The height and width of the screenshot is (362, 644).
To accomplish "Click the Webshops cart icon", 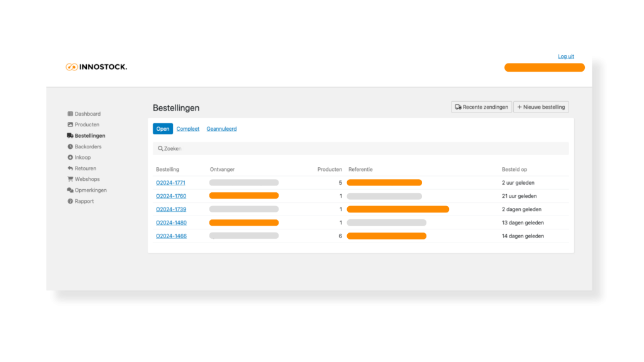I will click(70, 179).
